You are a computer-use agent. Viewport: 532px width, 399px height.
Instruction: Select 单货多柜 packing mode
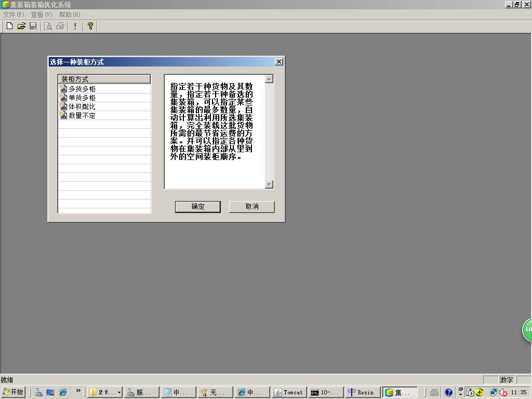tap(82, 98)
